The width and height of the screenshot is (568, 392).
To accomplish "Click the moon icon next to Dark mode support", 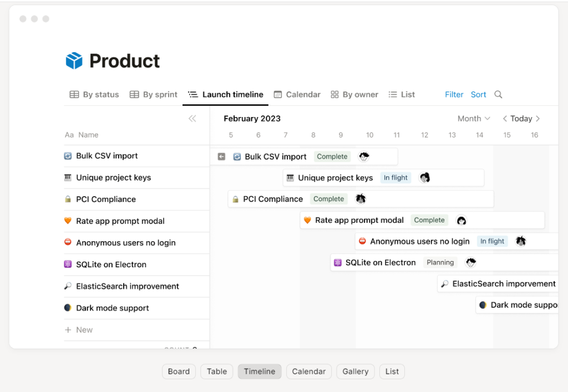I will coord(68,308).
